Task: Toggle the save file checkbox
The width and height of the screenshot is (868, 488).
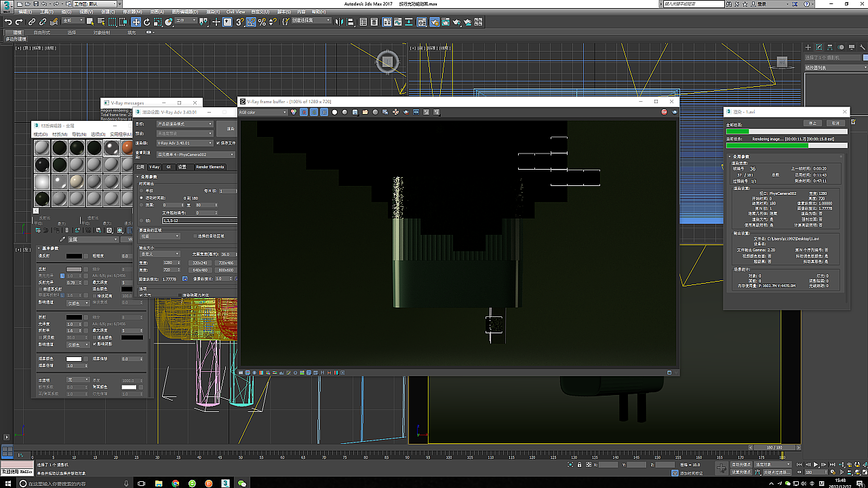Action: point(217,143)
